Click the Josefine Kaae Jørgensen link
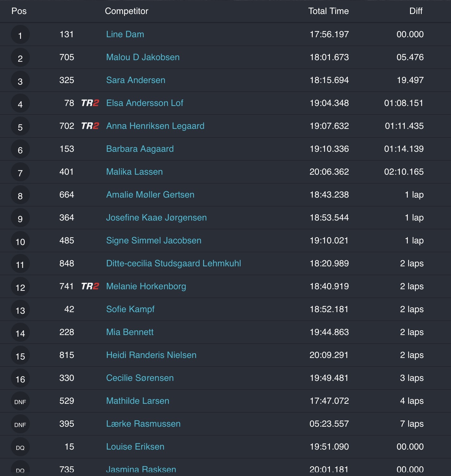The image size is (451, 476). click(x=156, y=218)
